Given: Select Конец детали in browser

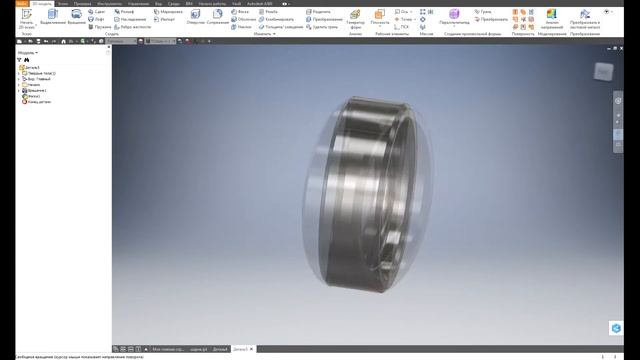Looking at the screenshot, I should click(x=36, y=102).
